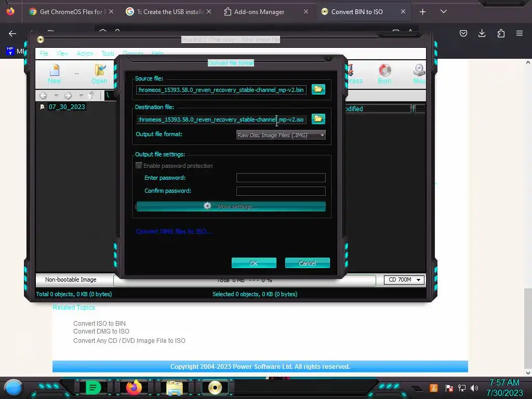Viewport: 532px width, 399px height.
Task: Open Convert DMG files to ISO link
Action: (x=175, y=231)
